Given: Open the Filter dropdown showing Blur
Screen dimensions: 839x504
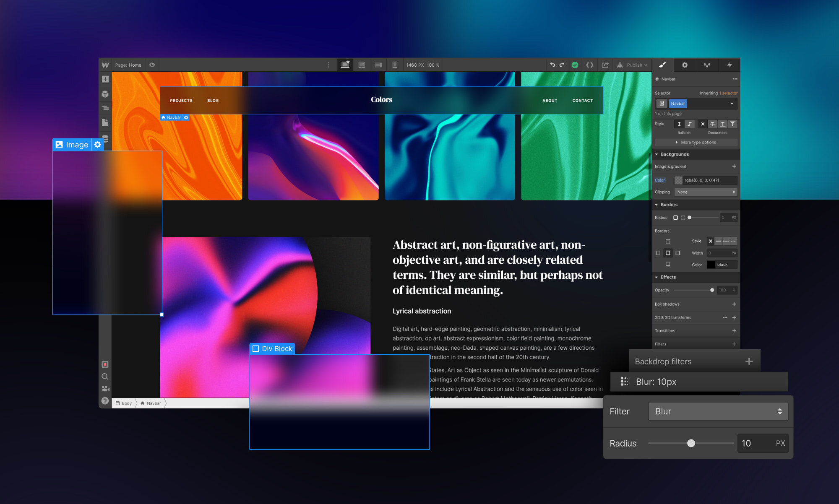Looking at the screenshot, I should click(718, 411).
